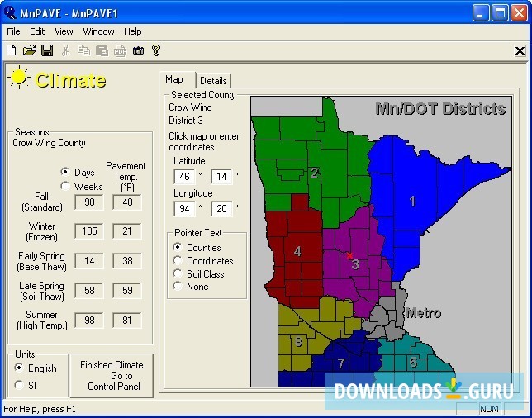532x418 pixels.
Task: Click purple District 3 on the map
Action: click(x=355, y=264)
